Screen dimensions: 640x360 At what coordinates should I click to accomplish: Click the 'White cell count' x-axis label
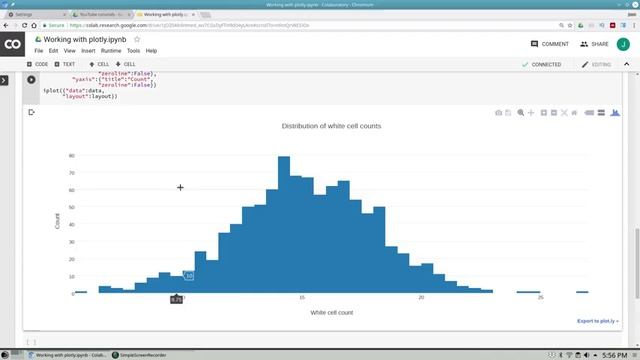(331, 313)
